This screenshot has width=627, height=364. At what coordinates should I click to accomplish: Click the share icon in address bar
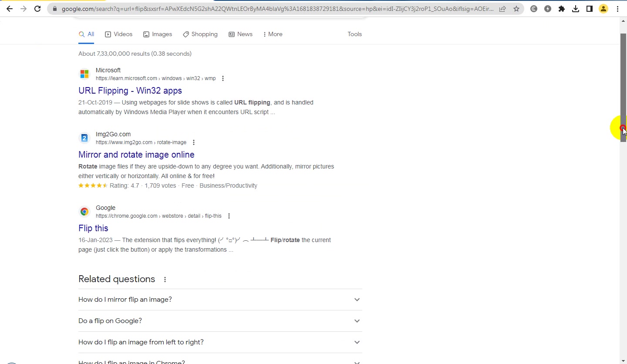coord(502,9)
